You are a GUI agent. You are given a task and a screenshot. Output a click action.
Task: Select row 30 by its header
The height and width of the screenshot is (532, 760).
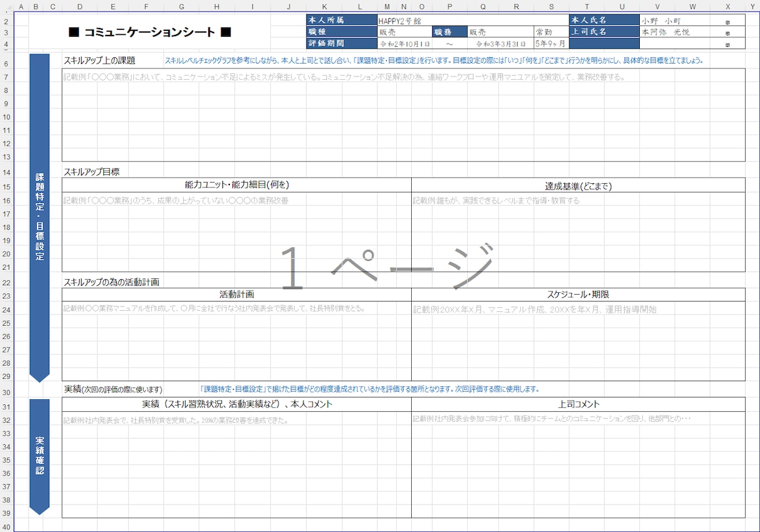6,392
